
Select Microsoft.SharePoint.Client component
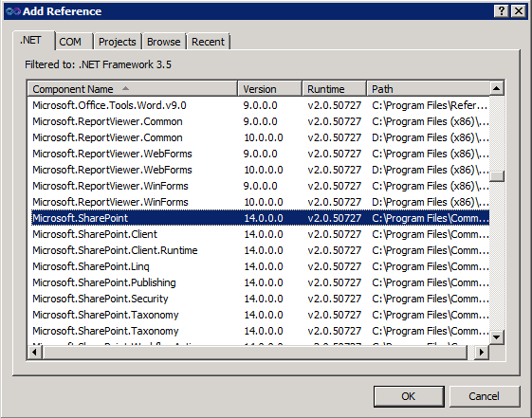259,234
